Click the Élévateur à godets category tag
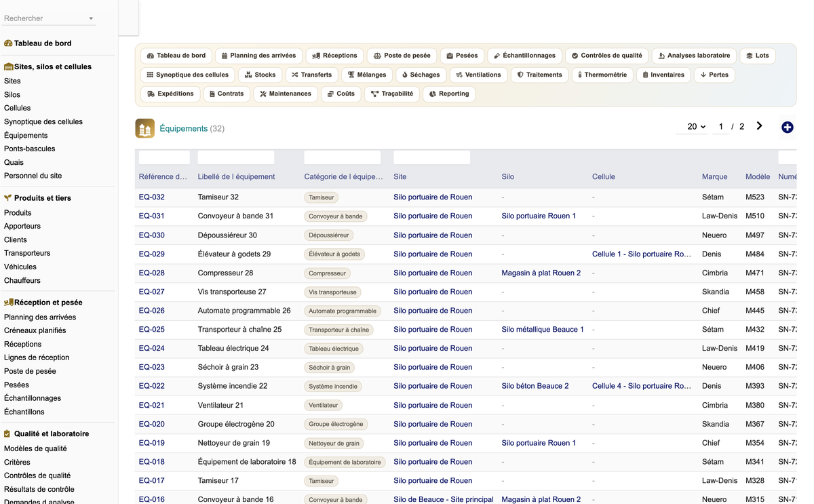The height and width of the screenshot is (504, 814). click(x=334, y=254)
